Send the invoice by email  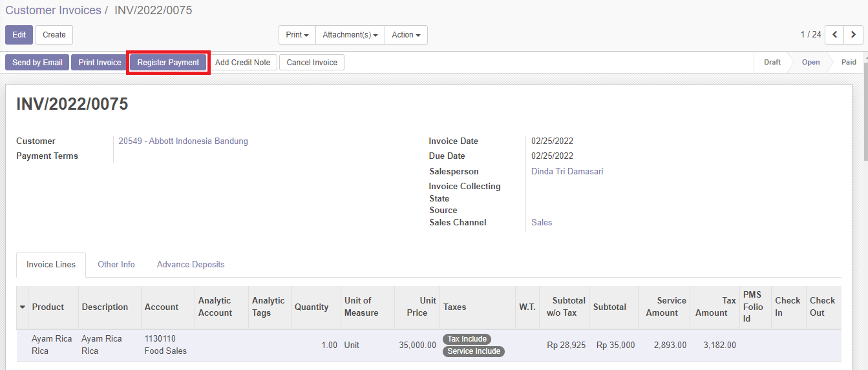point(37,63)
